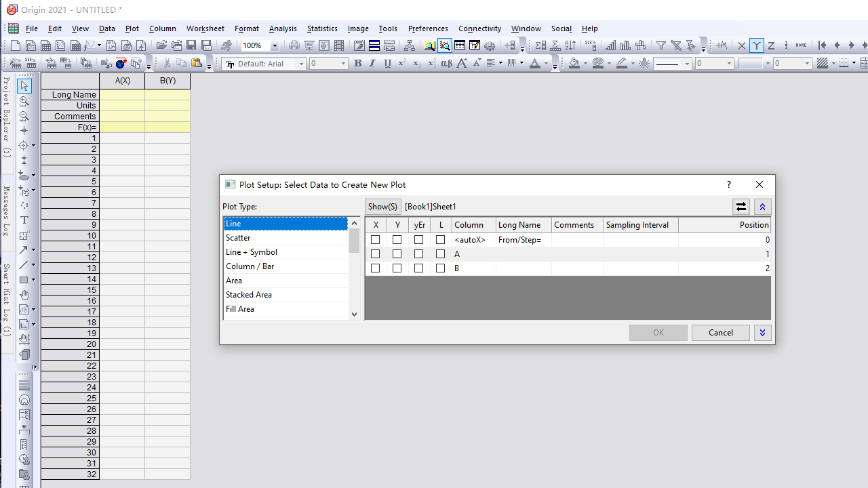Screen dimensions: 868x488
Task: Expand the bottom panel using double-chevron button
Action: pos(762,333)
